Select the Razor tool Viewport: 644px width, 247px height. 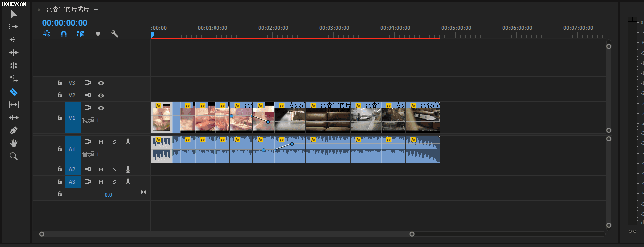[14, 92]
